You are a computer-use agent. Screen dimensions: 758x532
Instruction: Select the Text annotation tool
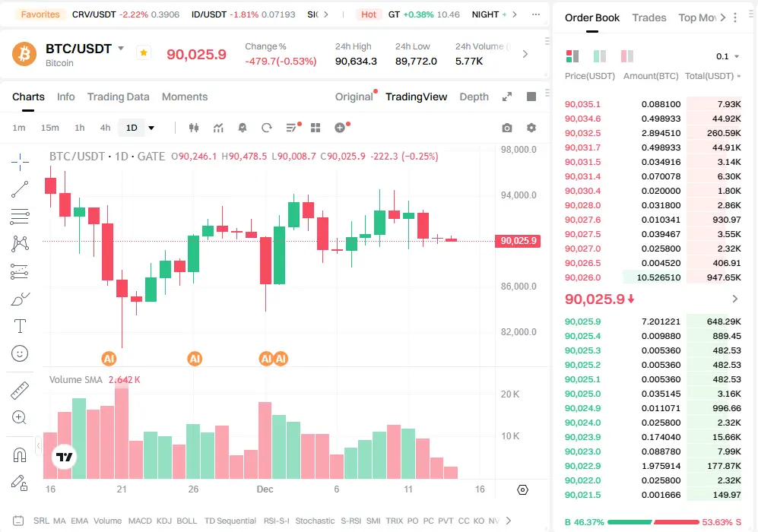point(20,326)
